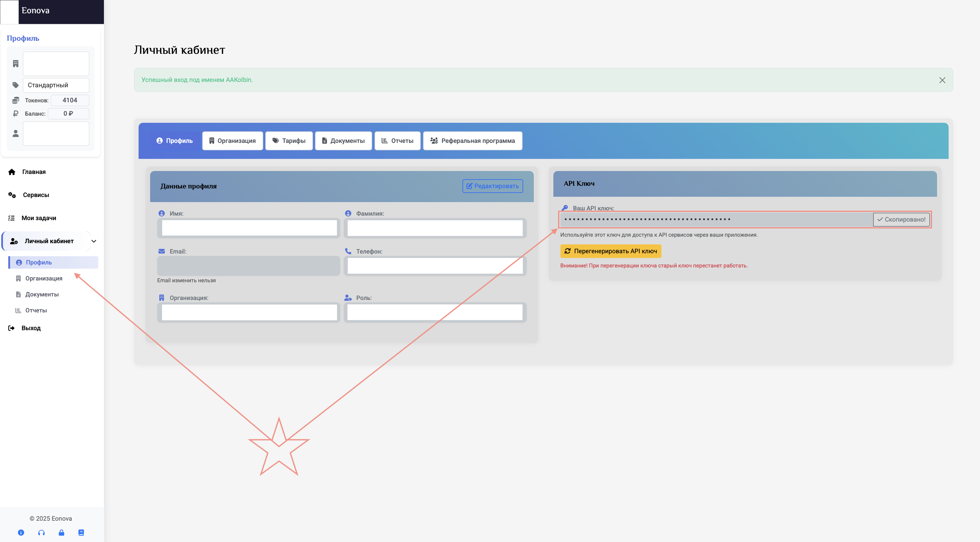Switch to the Отчеты tab
This screenshot has height=542, width=980.
[x=398, y=141]
